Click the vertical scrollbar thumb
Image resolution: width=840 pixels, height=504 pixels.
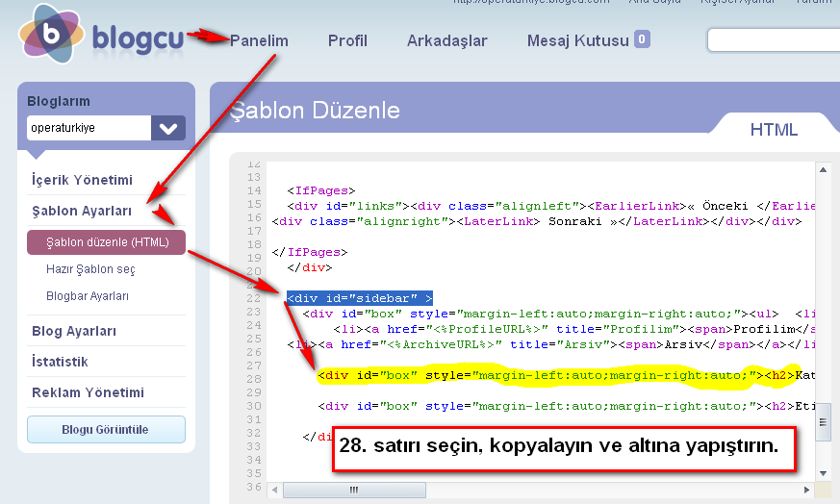(823, 422)
